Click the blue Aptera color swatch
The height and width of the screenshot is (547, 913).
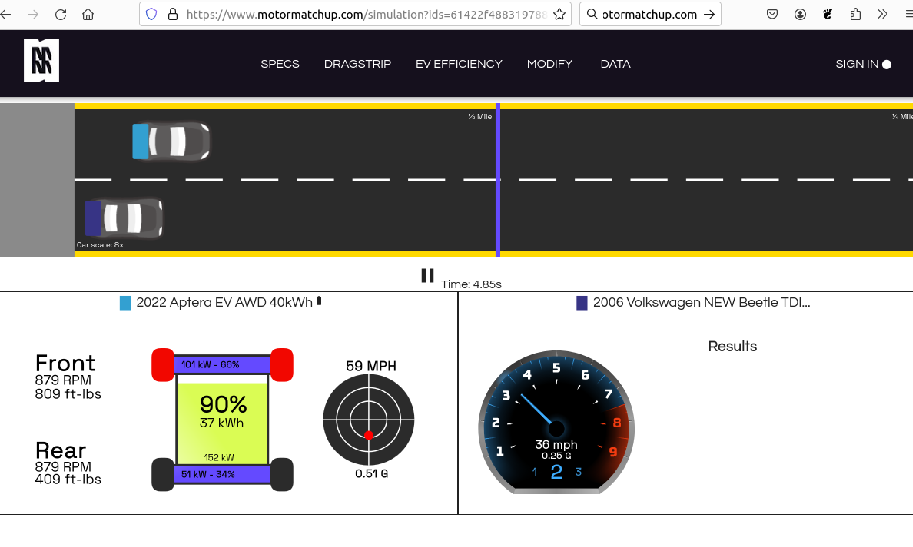point(125,303)
